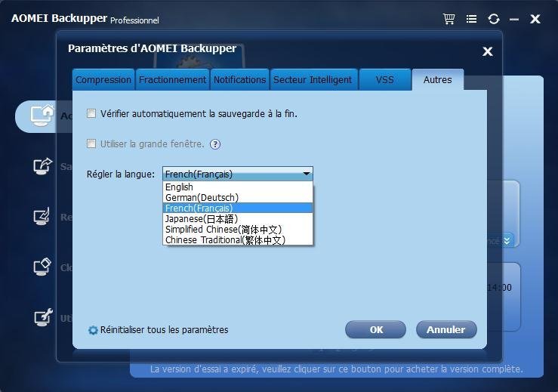Select English in language list
The height and width of the screenshot is (392, 558).
[238, 187]
